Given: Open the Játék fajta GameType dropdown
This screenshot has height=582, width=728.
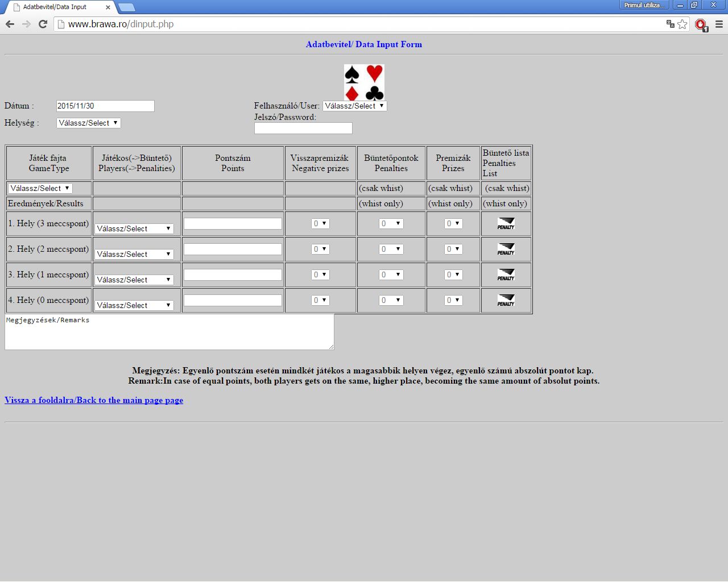Looking at the screenshot, I should [x=40, y=188].
